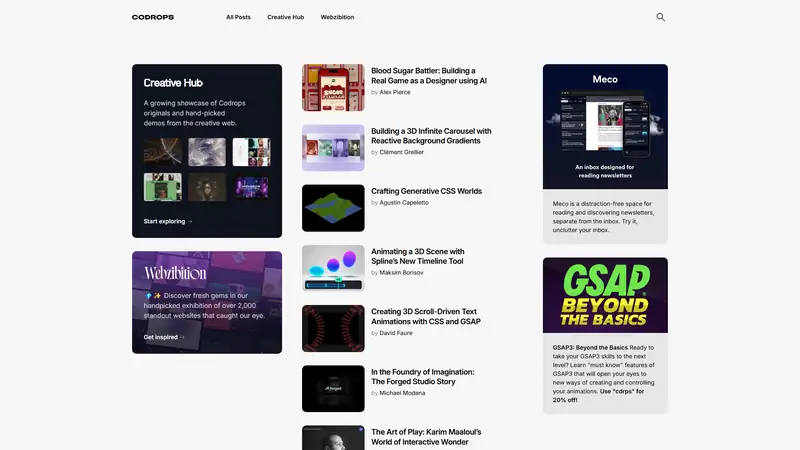The image size is (800, 450).
Task: Click the Scroll-Driven Text Animations thumbnail
Action: point(333,329)
